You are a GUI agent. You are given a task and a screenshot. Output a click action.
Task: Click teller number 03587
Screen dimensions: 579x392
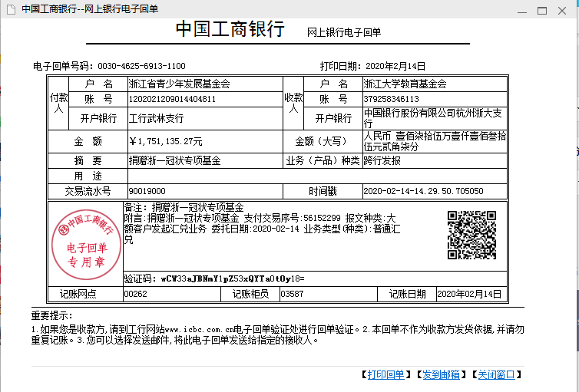(292, 294)
